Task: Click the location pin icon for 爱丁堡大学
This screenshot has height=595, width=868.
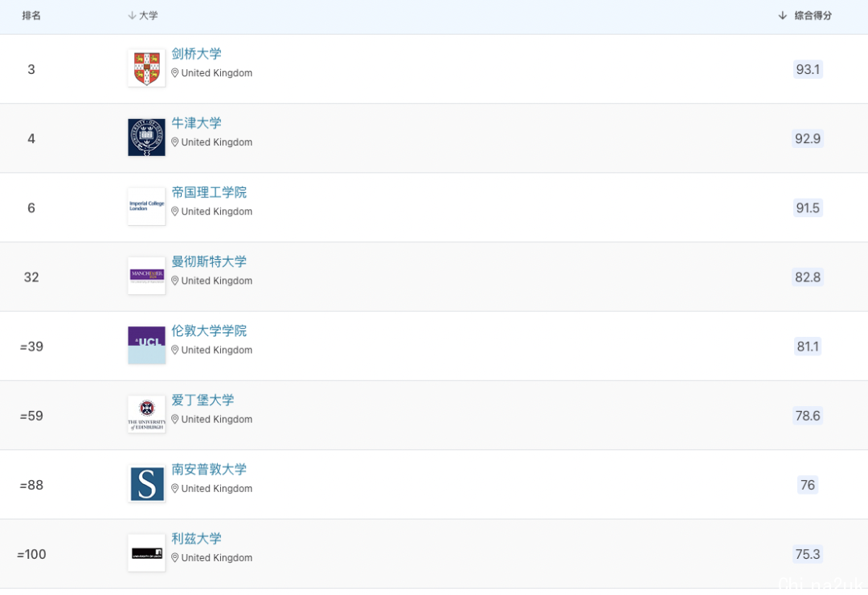Action: click(x=175, y=420)
